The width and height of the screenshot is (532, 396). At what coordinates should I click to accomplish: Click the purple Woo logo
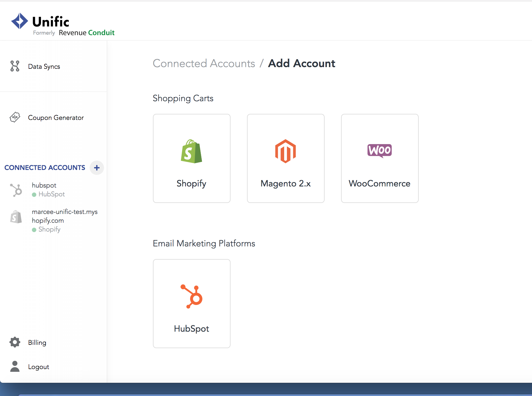[380, 151]
